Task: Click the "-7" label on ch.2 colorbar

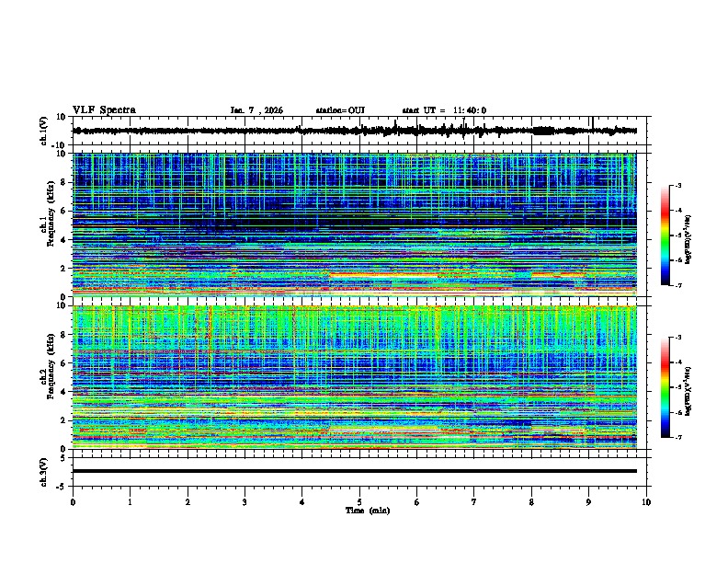Action: (x=678, y=437)
